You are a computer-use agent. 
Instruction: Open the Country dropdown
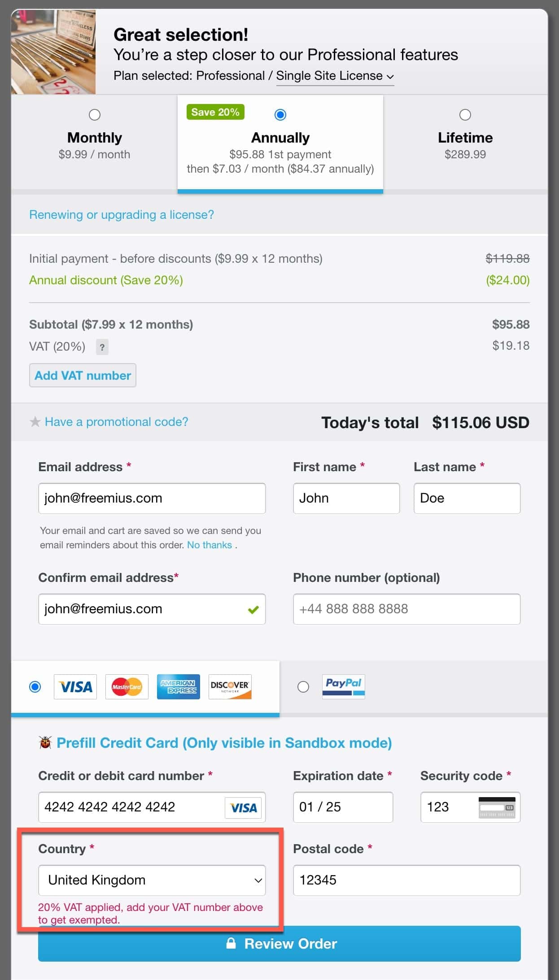(x=152, y=880)
